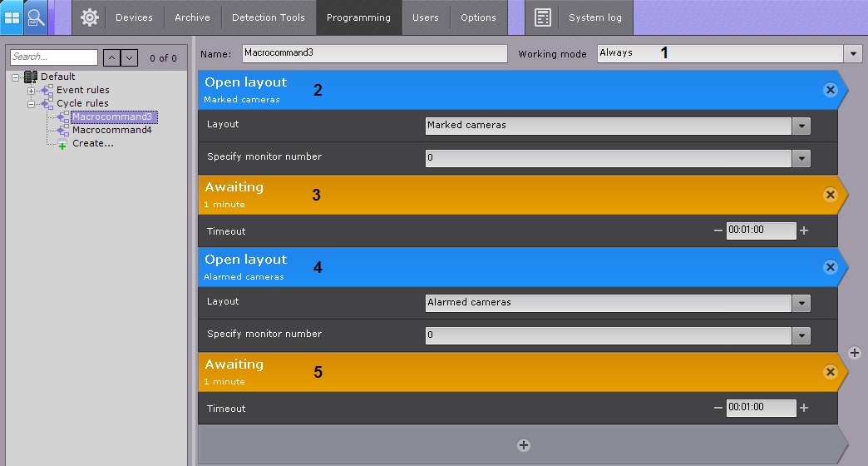Open the Working mode dropdown

pyautogui.click(x=854, y=53)
